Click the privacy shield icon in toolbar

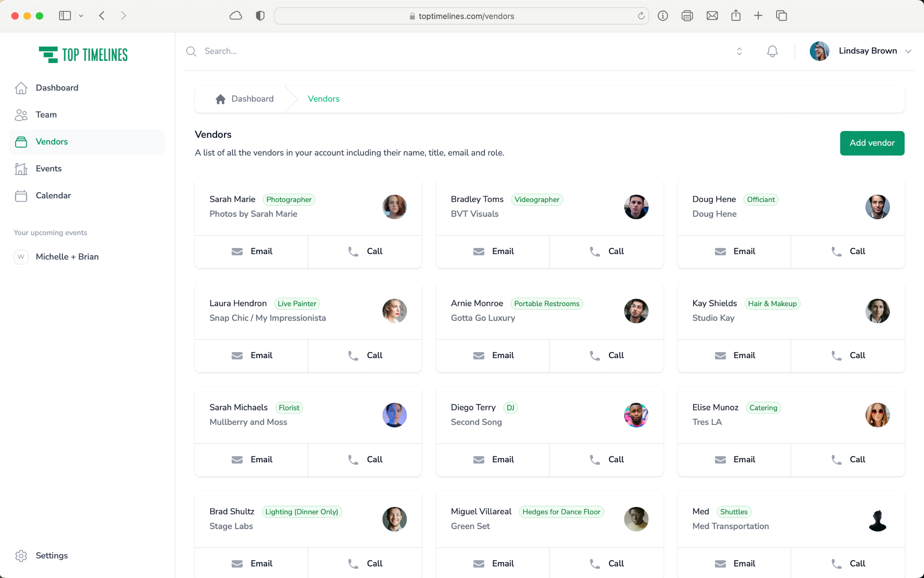(260, 16)
